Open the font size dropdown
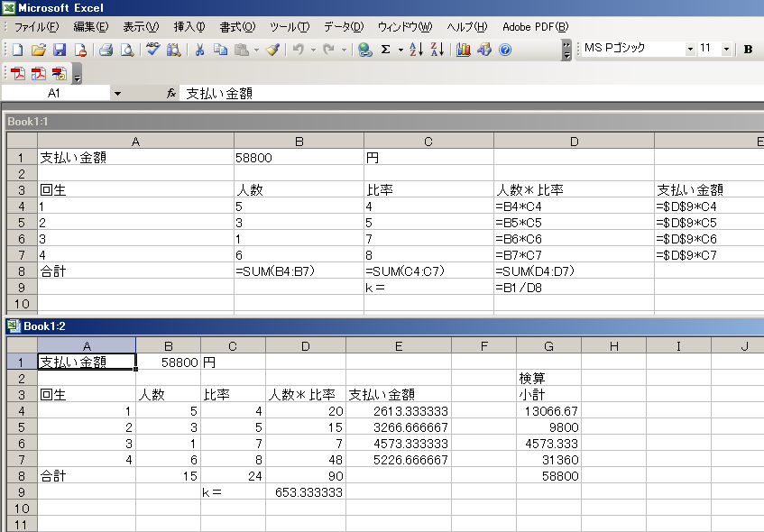 tap(726, 49)
